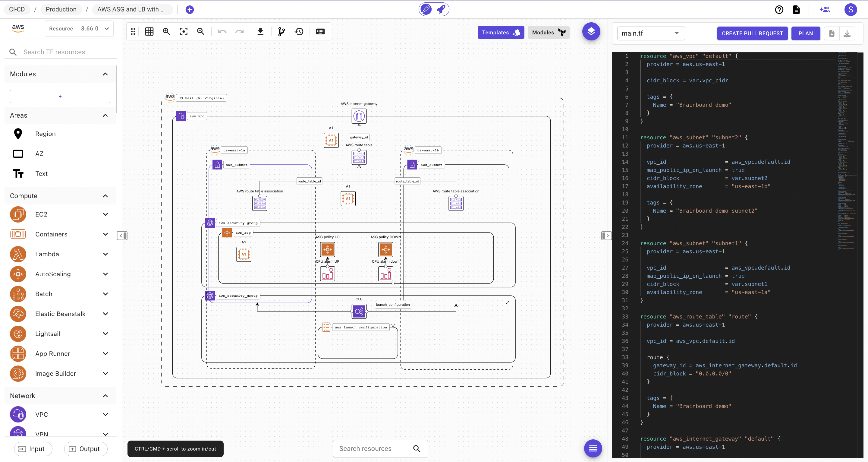
Task: Open the invite collaborators icon
Action: [825, 9]
